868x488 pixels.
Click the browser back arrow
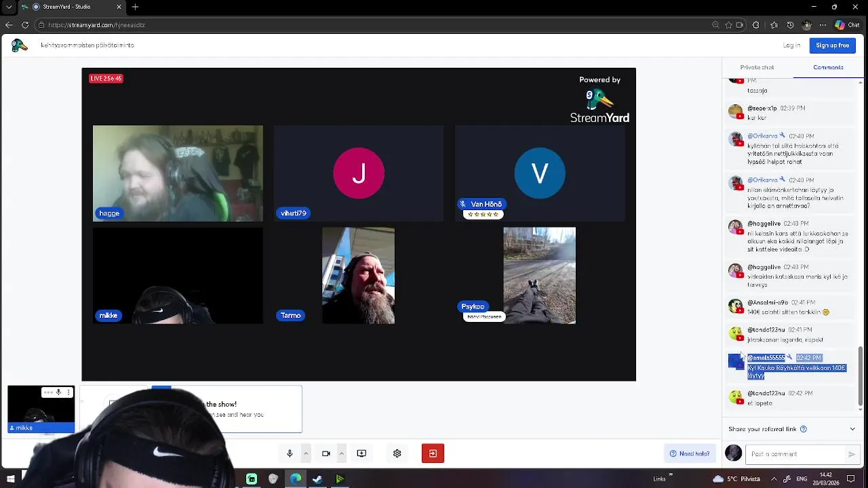(x=9, y=25)
